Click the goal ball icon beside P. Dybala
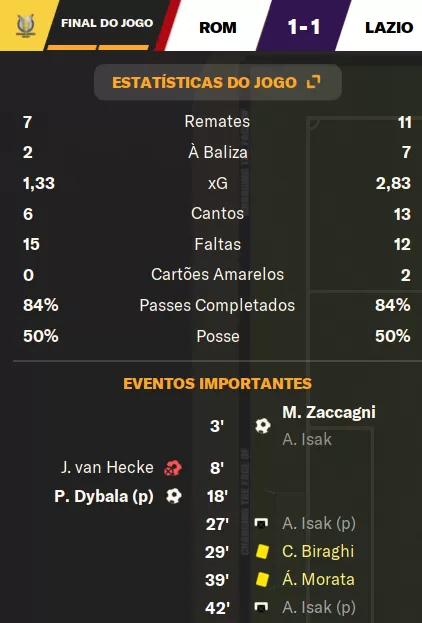The height and width of the screenshot is (623, 422). pos(174,496)
